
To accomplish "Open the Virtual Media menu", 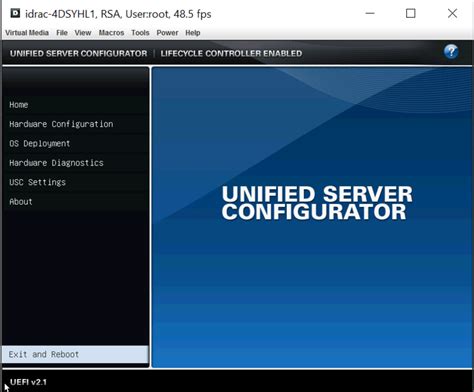I will (x=27, y=33).
